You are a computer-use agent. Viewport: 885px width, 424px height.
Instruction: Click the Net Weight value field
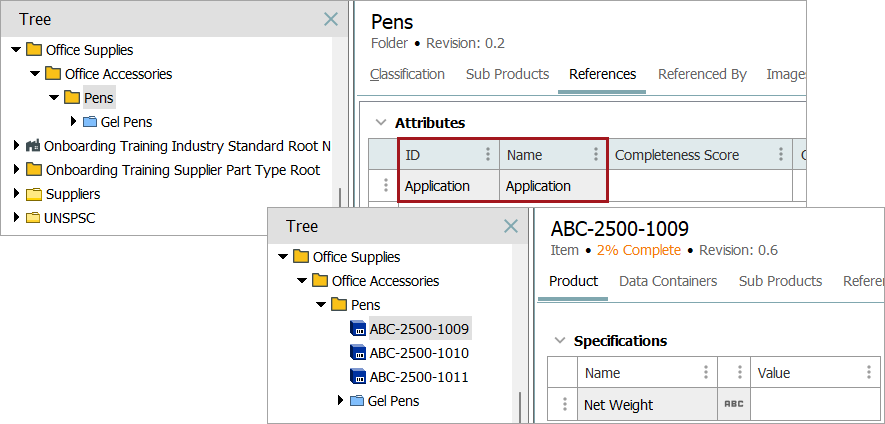815,404
